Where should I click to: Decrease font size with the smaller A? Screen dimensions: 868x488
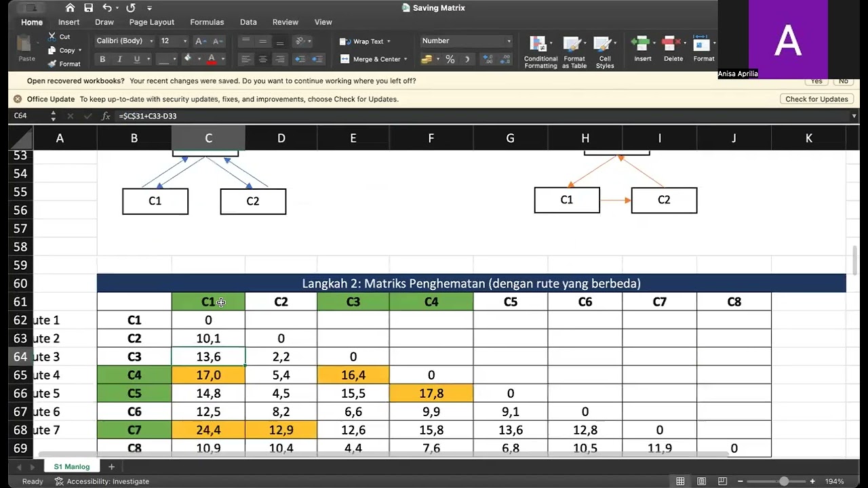pos(218,41)
